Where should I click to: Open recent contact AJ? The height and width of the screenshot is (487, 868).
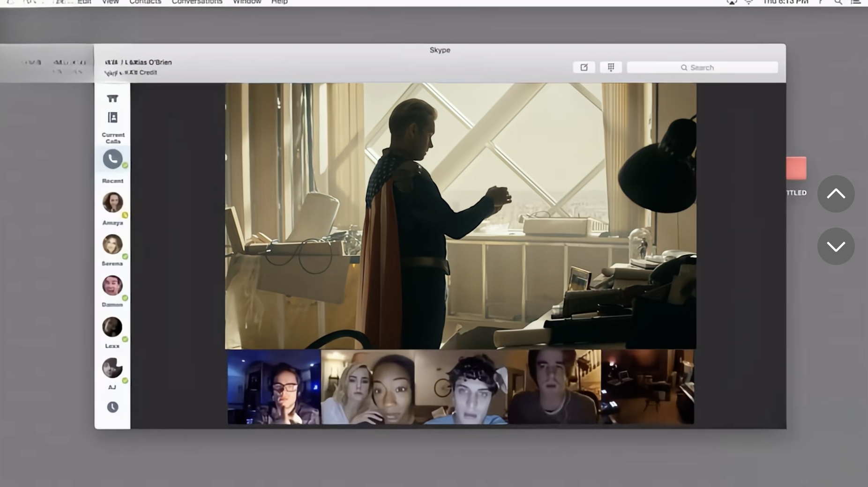point(112,368)
